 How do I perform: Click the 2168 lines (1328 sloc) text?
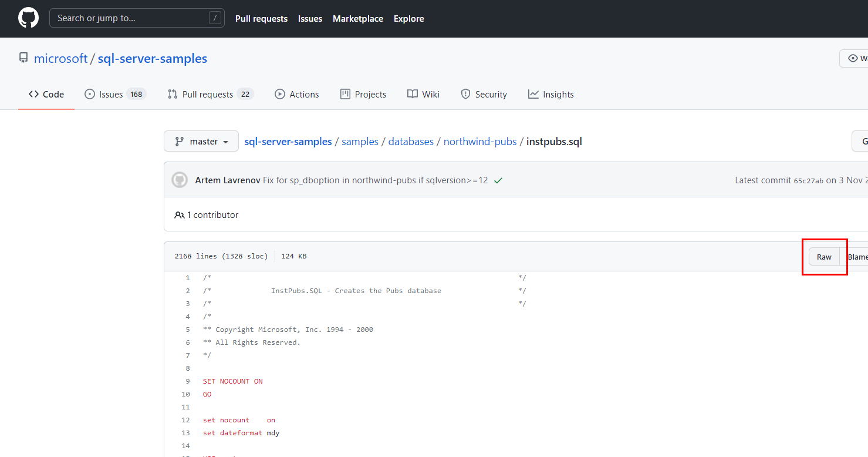[x=221, y=256]
